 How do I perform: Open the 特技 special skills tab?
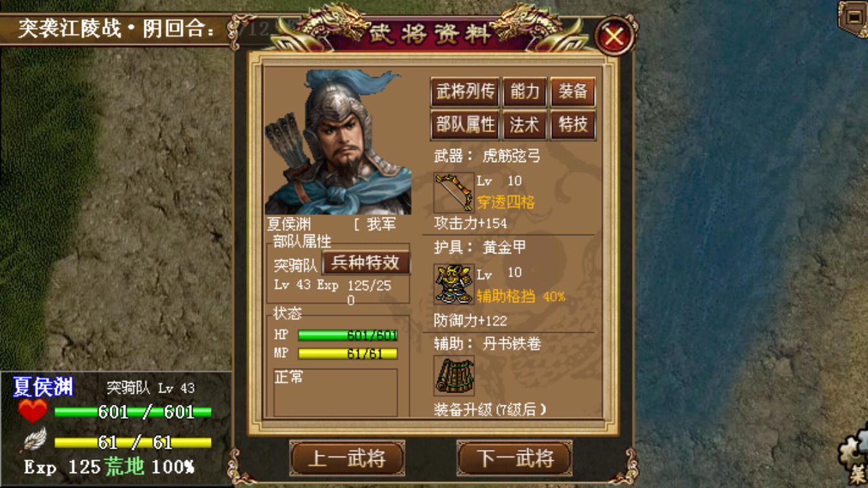pos(573,125)
